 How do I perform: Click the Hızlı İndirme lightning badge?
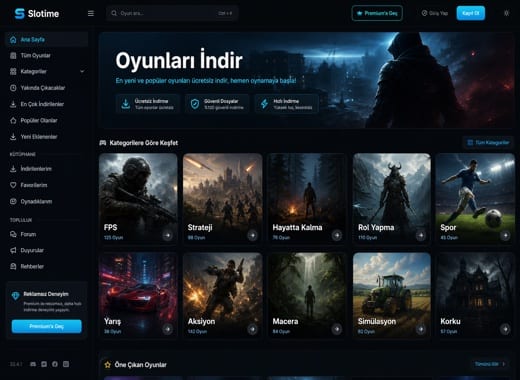coord(287,104)
